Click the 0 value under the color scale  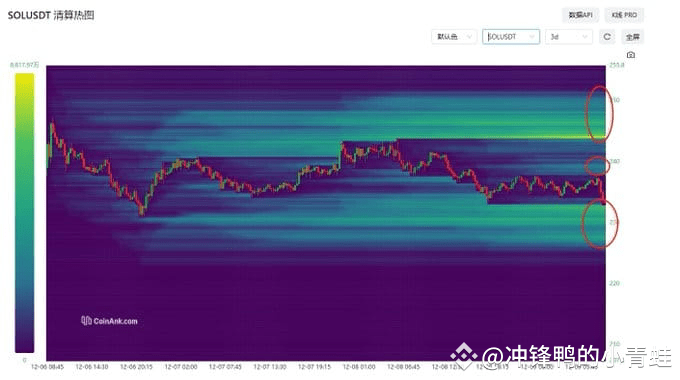(x=24, y=360)
